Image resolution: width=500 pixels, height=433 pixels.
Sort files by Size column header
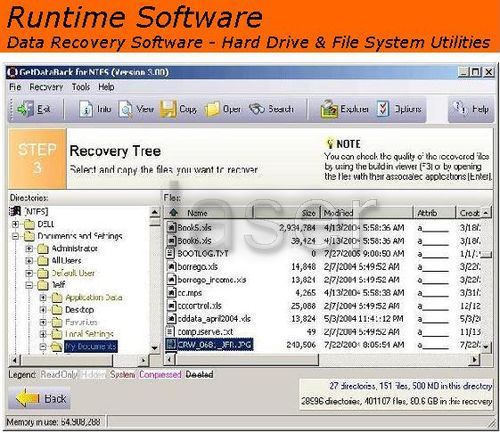[x=287, y=213]
